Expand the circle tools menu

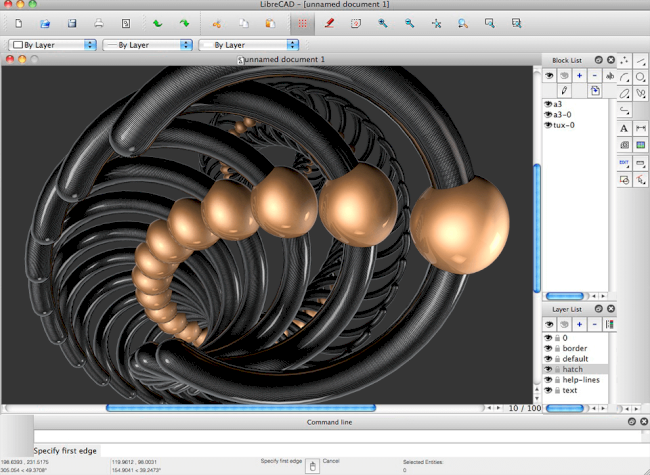(640, 78)
